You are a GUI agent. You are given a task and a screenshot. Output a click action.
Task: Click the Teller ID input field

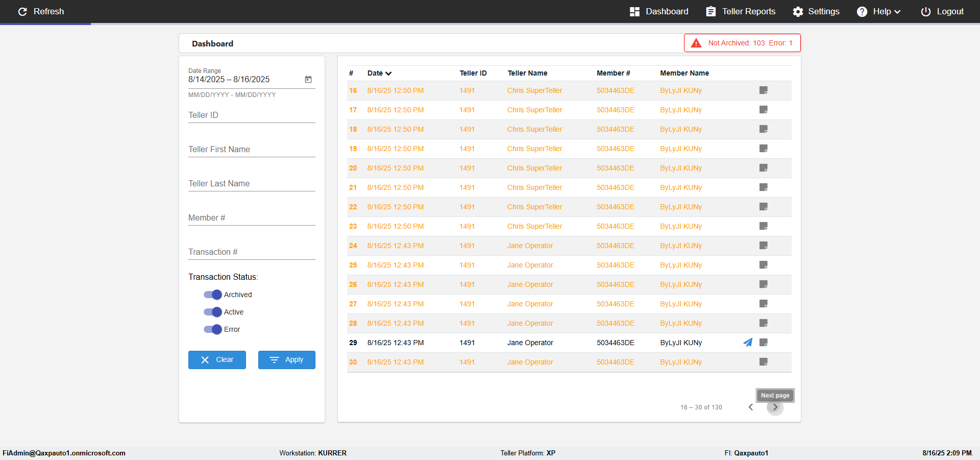252,115
